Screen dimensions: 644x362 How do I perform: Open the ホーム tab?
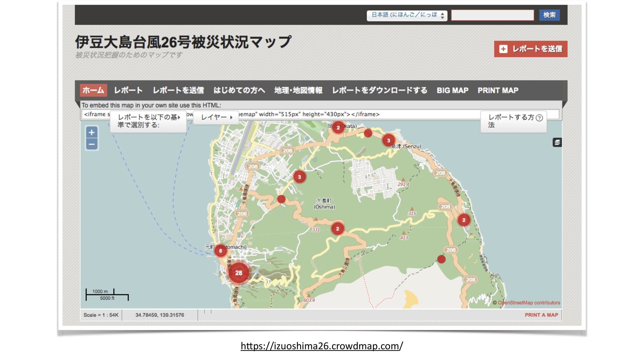(x=93, y=90)
